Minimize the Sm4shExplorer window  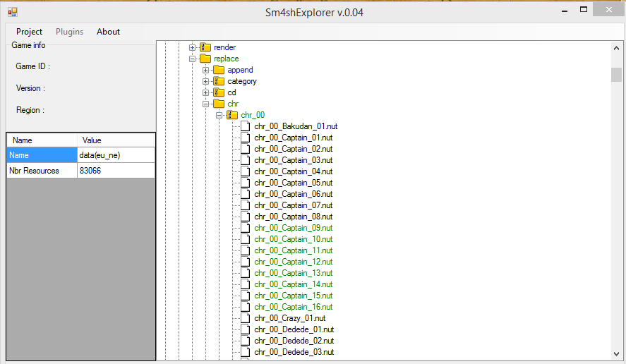pos(565,11)
